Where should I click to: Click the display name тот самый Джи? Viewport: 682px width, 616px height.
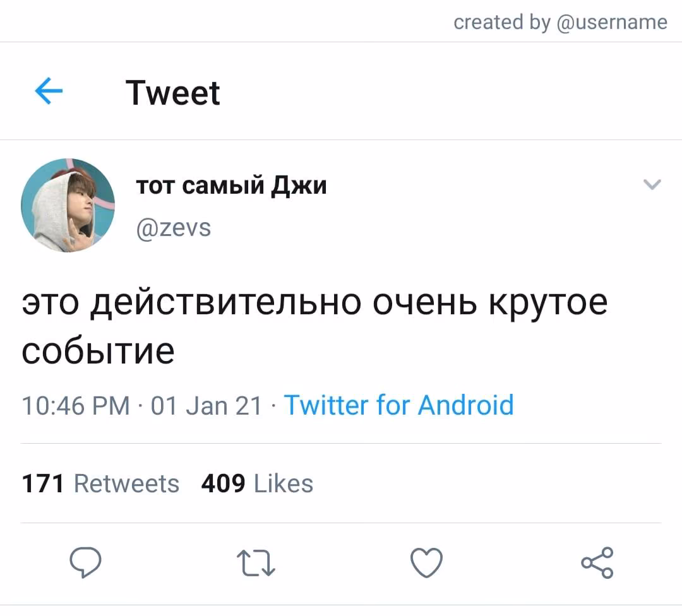click(231, 186)
